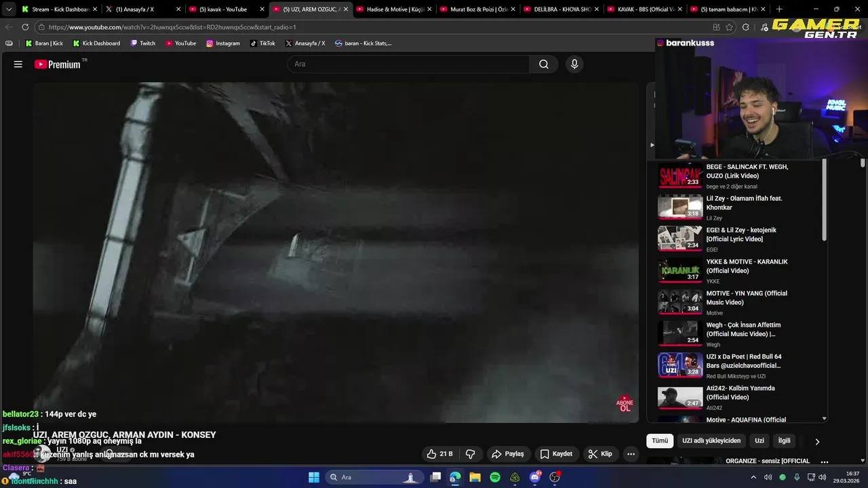Viewport: 868px width, 488px height.
Task: Open Lil Zey - Olamam İflah video thumbnail
Action: point(680,207)
